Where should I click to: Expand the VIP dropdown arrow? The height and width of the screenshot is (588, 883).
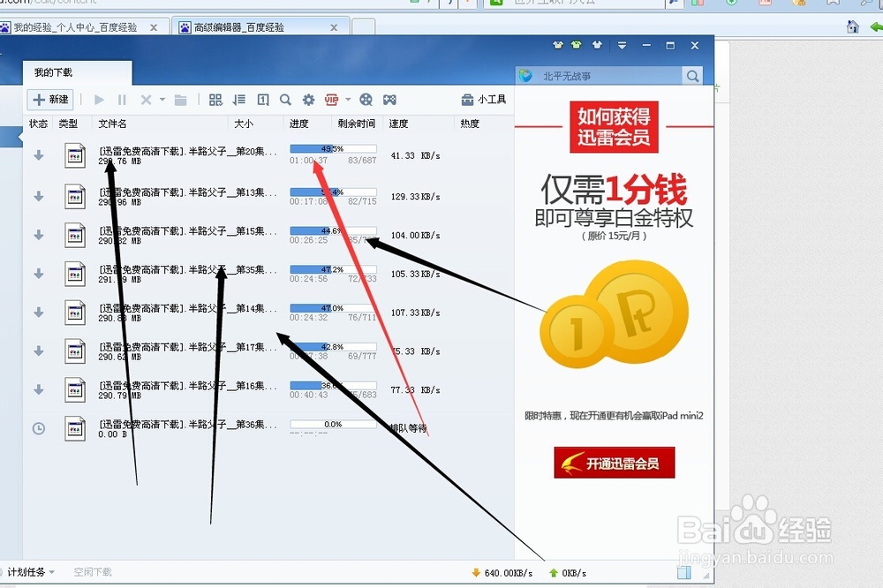[348, 100]
